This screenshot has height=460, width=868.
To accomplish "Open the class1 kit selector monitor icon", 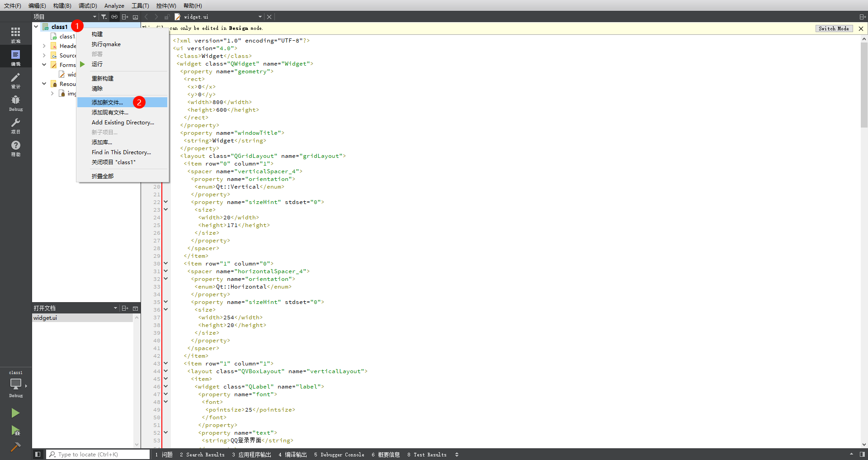I will click(x=16, y=384).
